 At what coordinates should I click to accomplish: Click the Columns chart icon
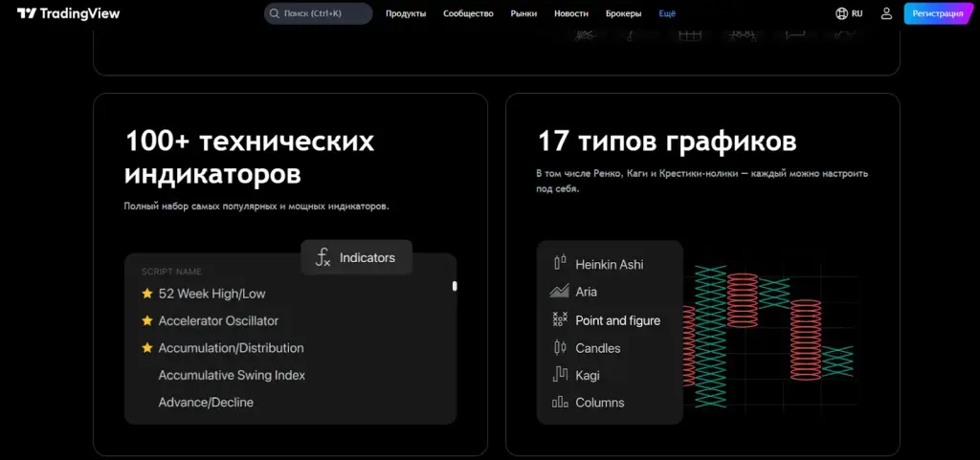click(x=560, y=402)
